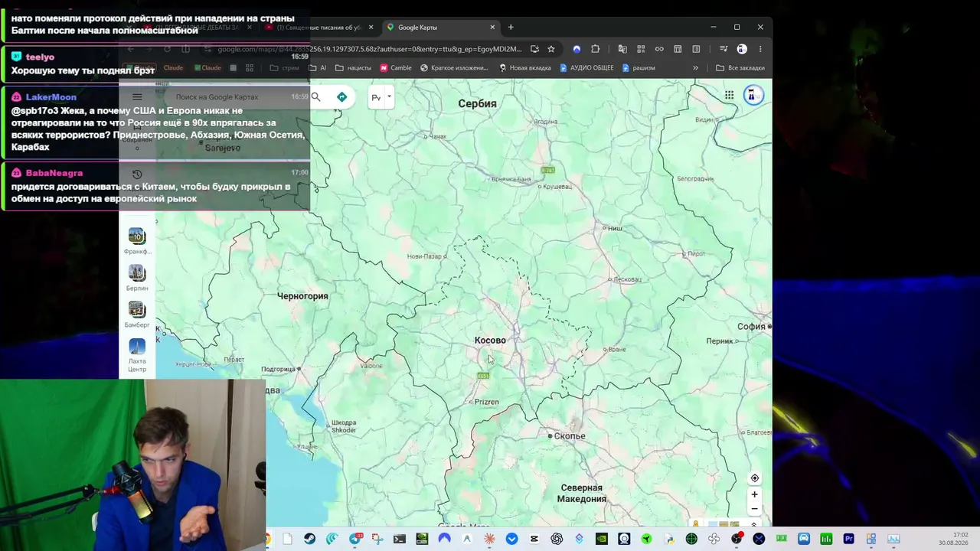The width and height of the screenshot is (980, 551).
Task: Zoom in the map with plus button
Action: click(754, 494)
